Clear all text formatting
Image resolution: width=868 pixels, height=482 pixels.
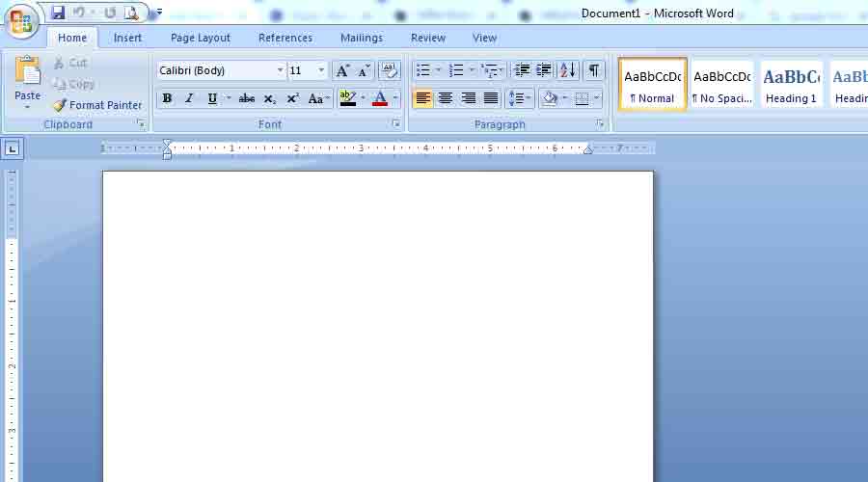pos(390,70)
